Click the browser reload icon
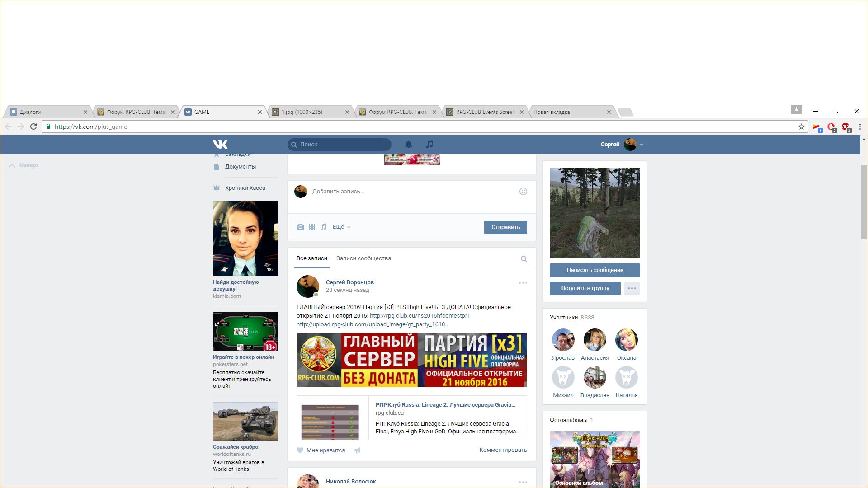This screenshot has height=488, width=868. 33,127
